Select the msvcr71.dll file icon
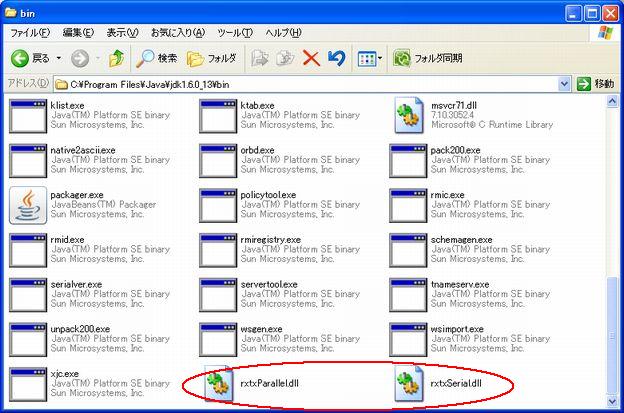Screen dimensions: 624x413 (x=408, y=115)
